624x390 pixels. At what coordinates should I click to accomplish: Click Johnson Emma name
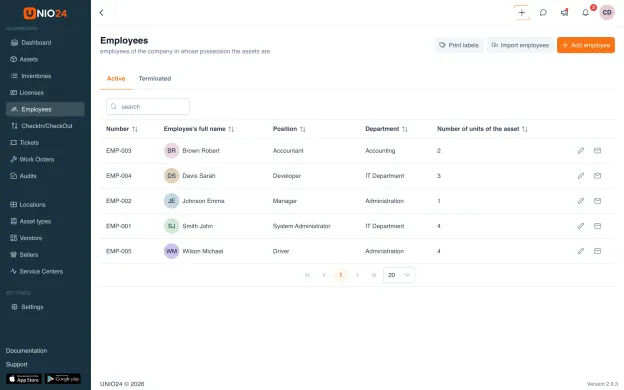click(203, 201)
